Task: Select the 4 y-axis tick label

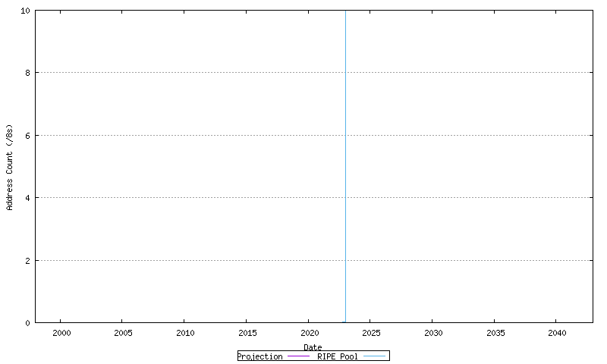Action: click(28, 198)
